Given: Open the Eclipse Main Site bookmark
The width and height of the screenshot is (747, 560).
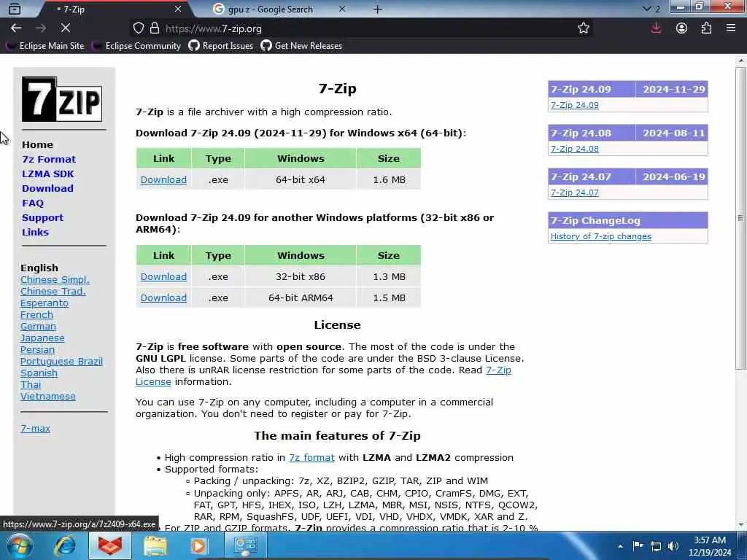Looking at the screenshot, I should [x=46, y=46].
